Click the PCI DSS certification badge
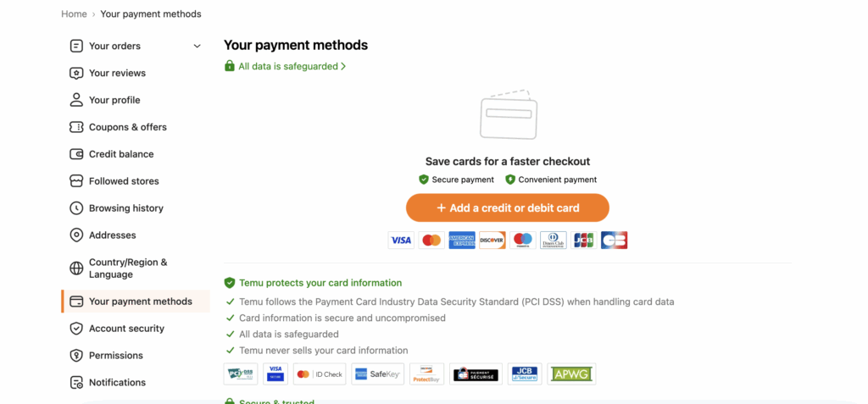Viewport: 868px width, 404px height. tap(241, 374)
